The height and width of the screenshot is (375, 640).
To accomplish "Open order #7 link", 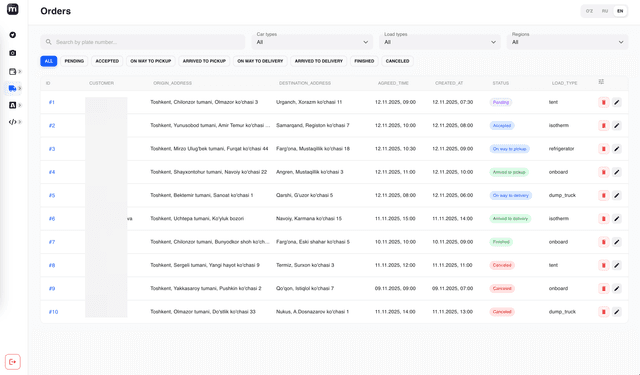I will (x=52, y=242).
